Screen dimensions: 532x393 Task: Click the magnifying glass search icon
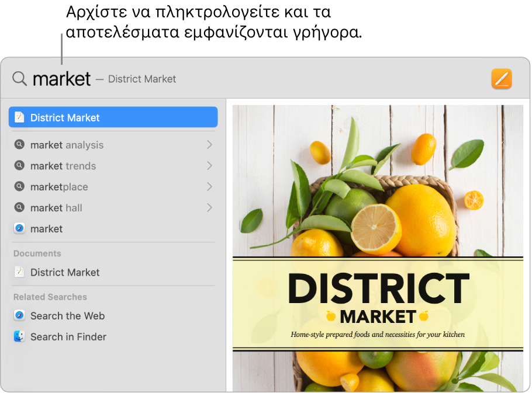click(x=19, y=78)
